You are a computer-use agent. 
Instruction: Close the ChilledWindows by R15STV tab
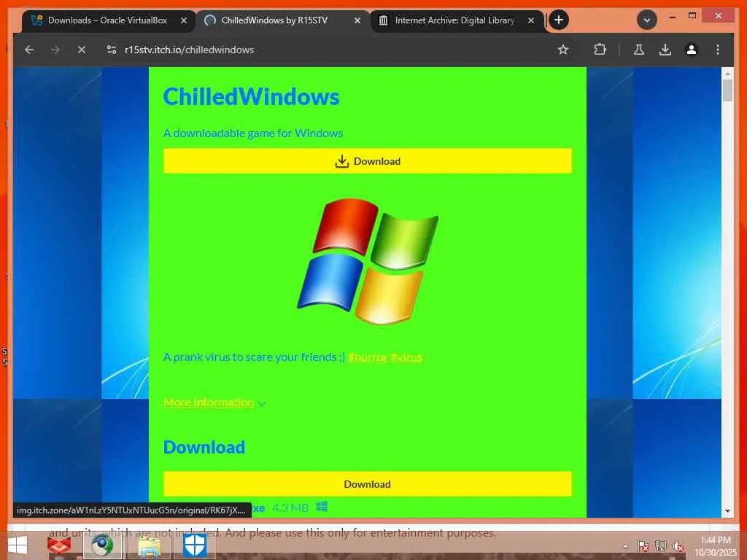point(357,20)
